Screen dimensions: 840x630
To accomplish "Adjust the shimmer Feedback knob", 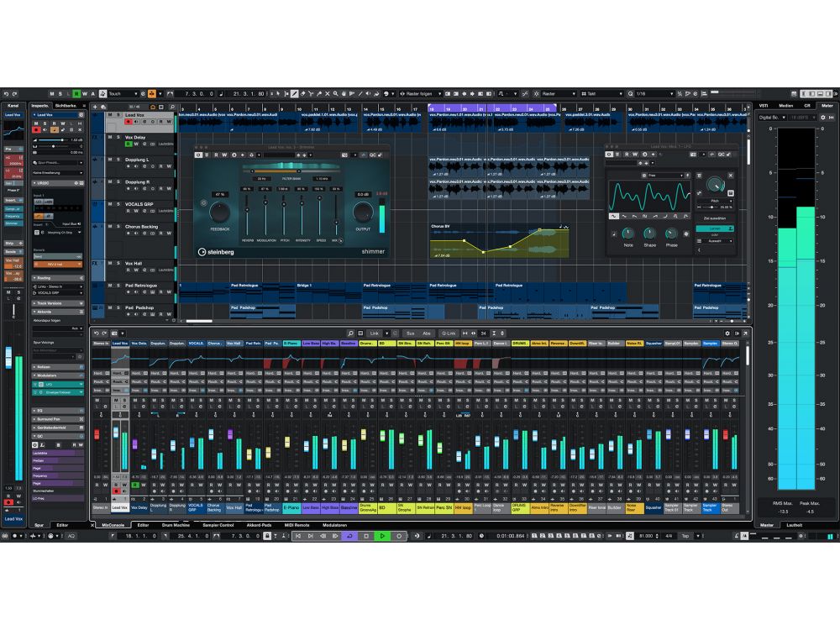I will tap(220, 210).
